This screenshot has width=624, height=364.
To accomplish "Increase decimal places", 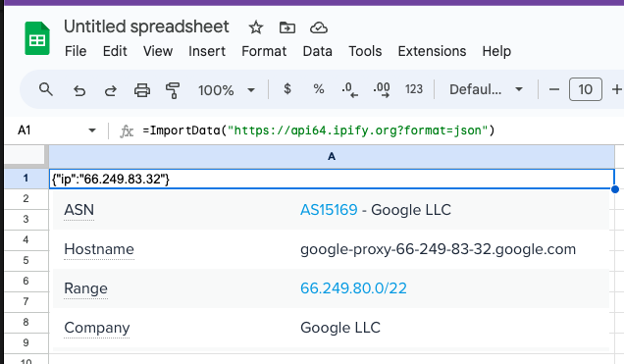I will pyautogui.click(x=382, y=89).
